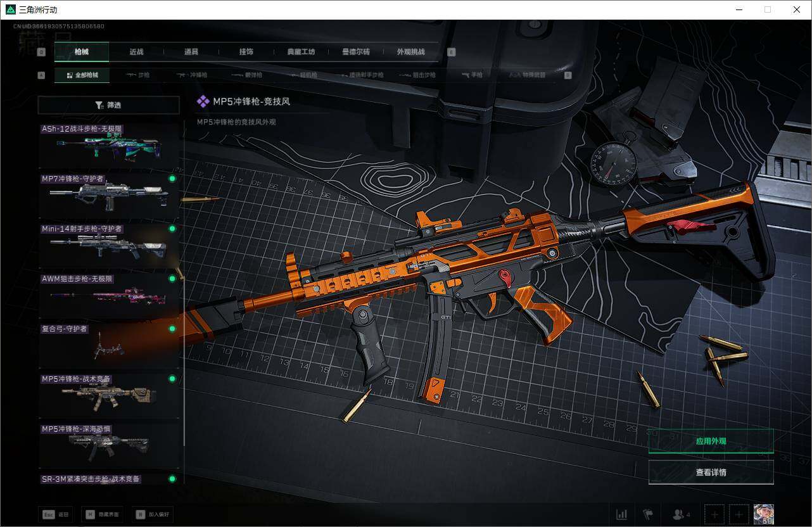
Task: Click the second plus team slot
Action: (x=739, y=514)
